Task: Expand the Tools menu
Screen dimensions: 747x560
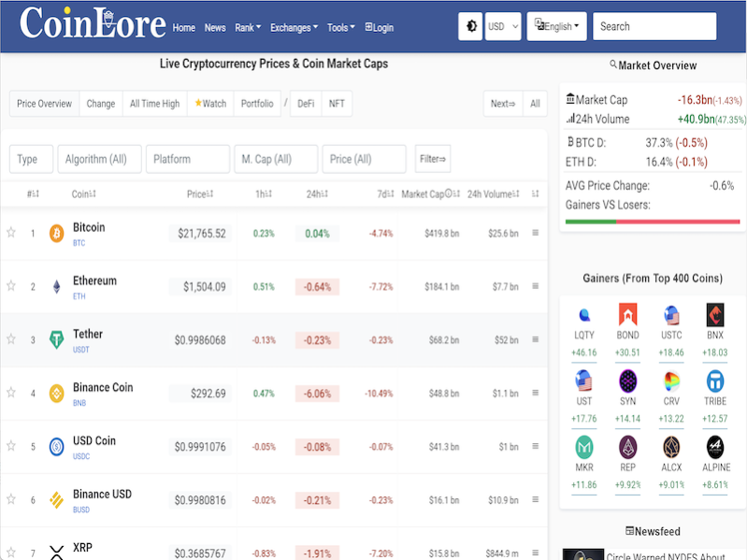Action: [x=340, y=28]
